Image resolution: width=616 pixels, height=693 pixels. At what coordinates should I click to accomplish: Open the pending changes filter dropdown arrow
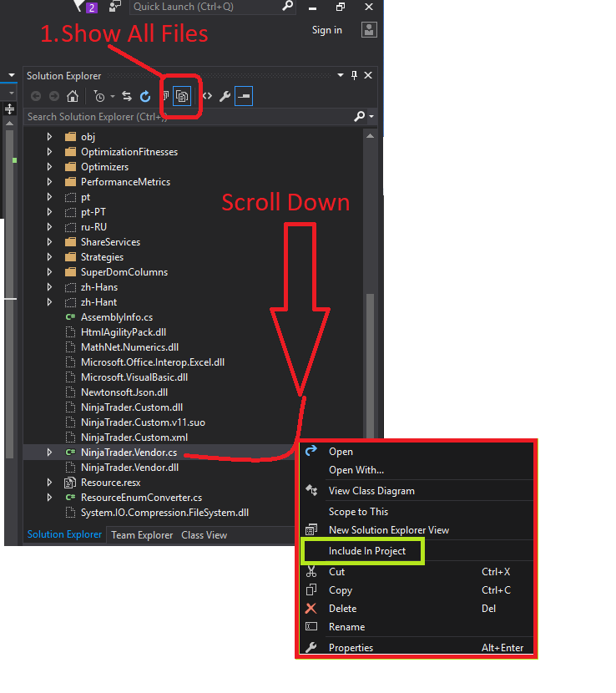113,96
